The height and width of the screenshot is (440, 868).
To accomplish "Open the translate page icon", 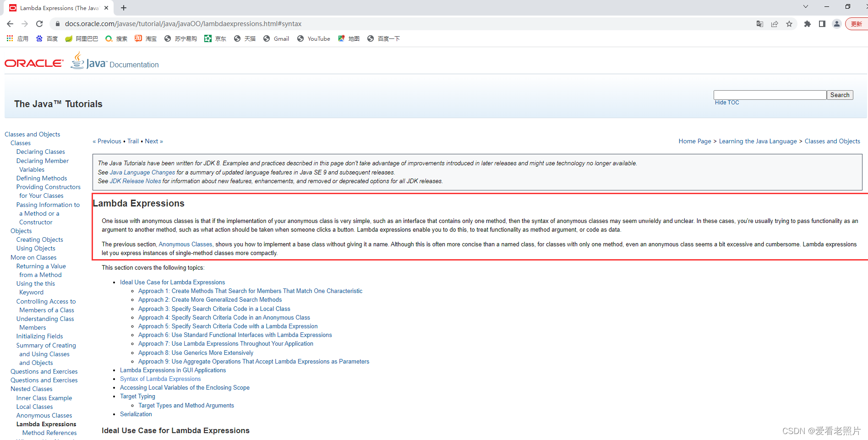I will [760, 24].
